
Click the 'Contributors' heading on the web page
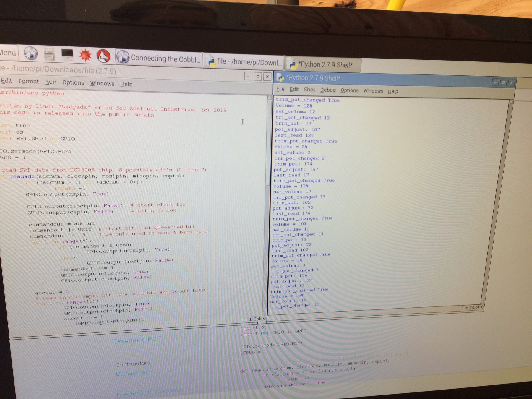[132, 364]
